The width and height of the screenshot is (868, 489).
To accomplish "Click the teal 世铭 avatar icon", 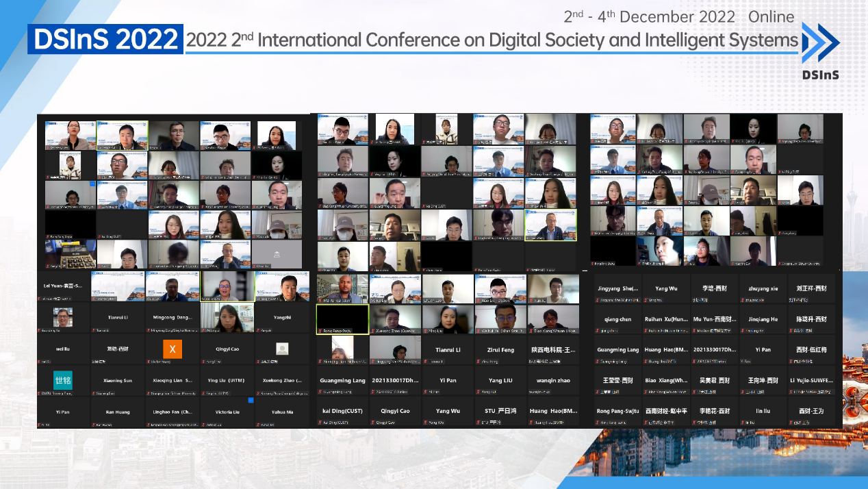I will [x=63, y=380].
